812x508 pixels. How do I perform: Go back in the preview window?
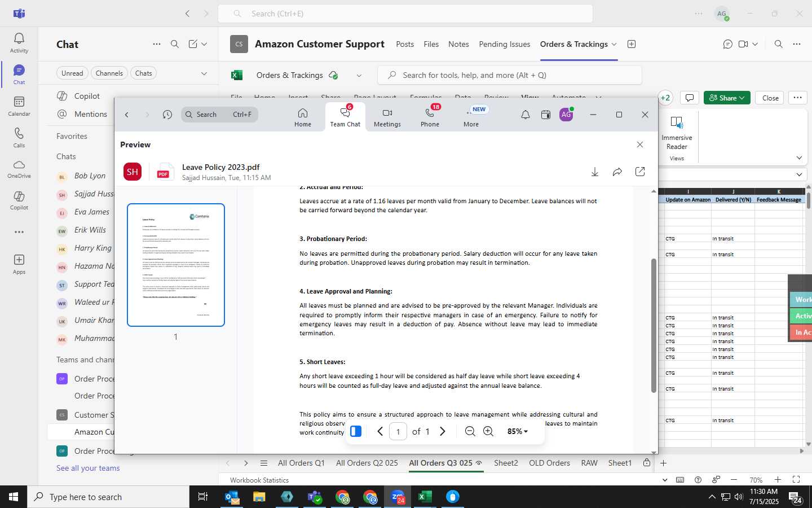point(127,115)
